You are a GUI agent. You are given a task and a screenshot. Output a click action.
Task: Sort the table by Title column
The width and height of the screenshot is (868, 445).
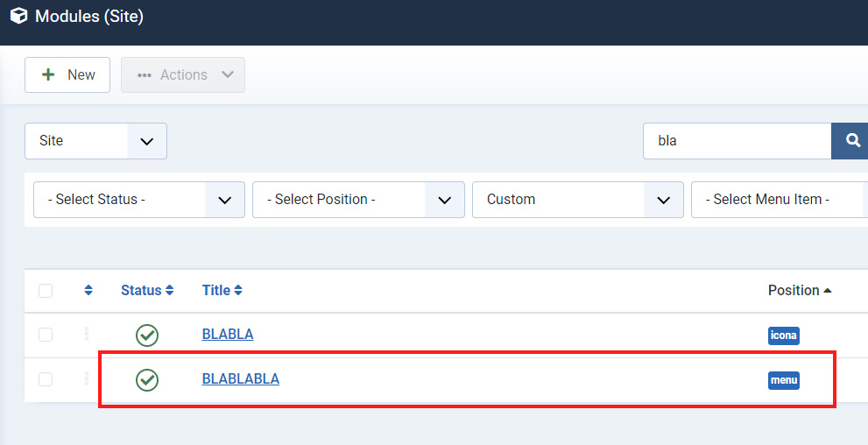222,290
